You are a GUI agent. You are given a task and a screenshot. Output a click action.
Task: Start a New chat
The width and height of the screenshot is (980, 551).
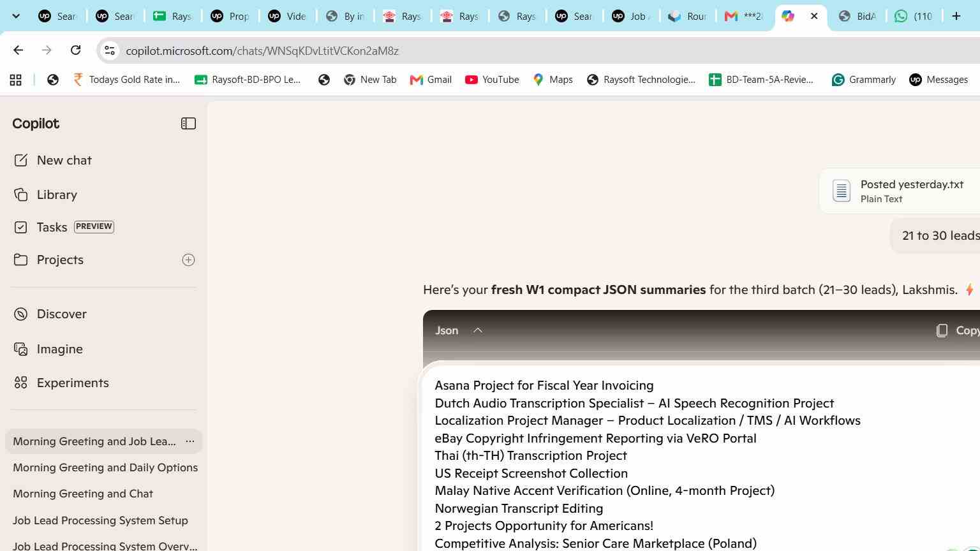coord(53,160)
